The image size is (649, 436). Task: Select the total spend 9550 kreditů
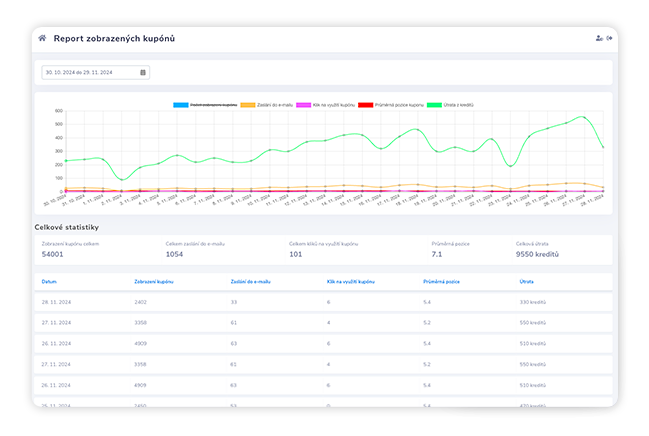[537, 254]
